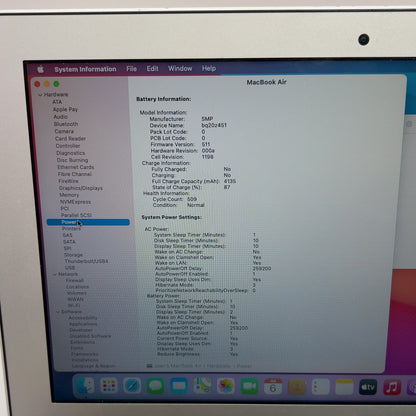Open Reminders from the Dock

(x=321, y=387)
